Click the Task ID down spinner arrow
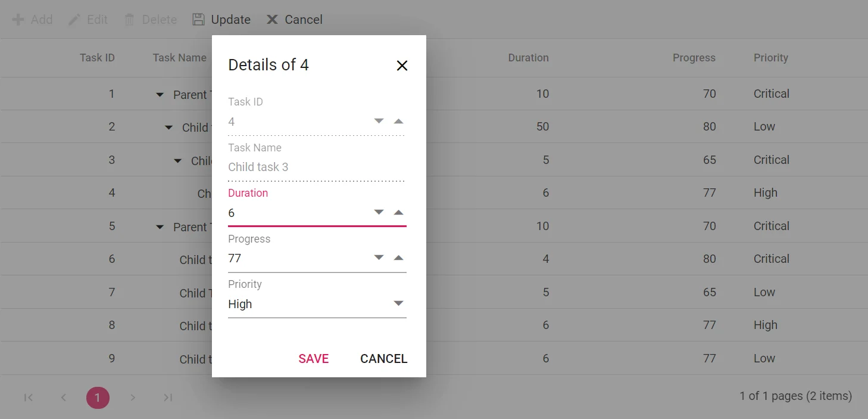 coord(379,120)
